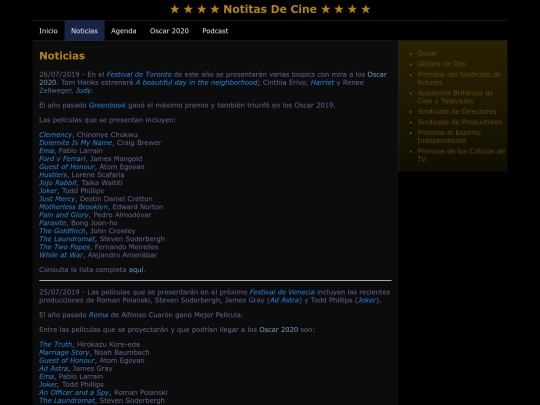Click the Ad Astra link in parentheses
The image size is (540, 405).
point(284,300)
